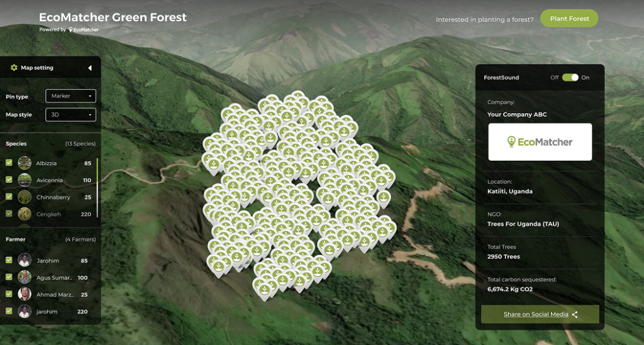Click the Cengkeh count 220
Image resolution: width=644 pixels, height=345 pixels.
click(x=86, y=214)
